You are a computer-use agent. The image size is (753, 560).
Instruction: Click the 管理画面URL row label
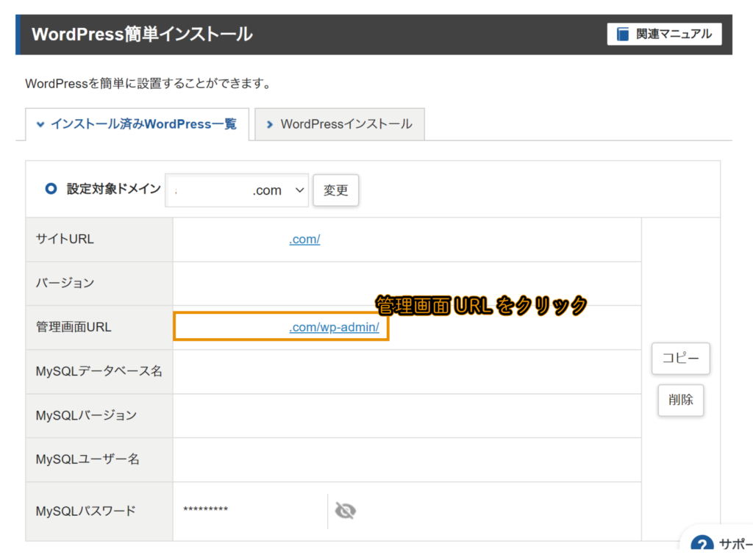click(x=74, y=327)
